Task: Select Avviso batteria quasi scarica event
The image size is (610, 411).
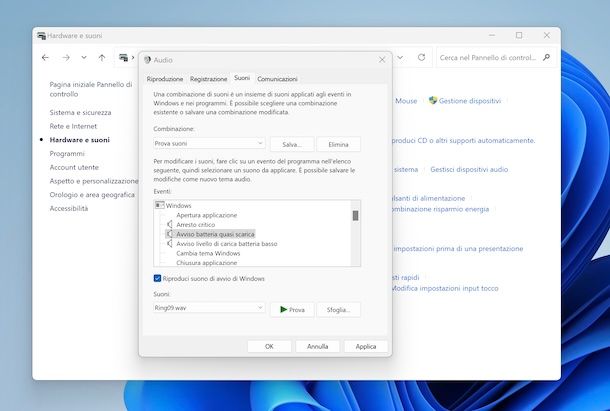Action: tap(215, 234)
